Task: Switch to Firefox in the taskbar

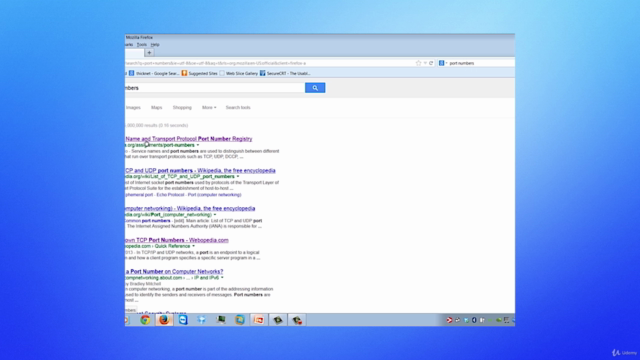Action: click(x=164, y=320)
